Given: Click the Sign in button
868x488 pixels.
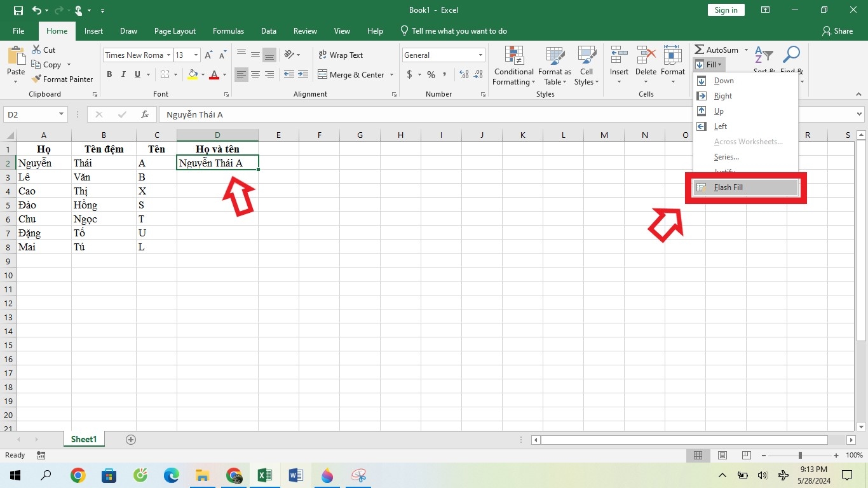Looking at the screenshot, I should tap(726, 10).
